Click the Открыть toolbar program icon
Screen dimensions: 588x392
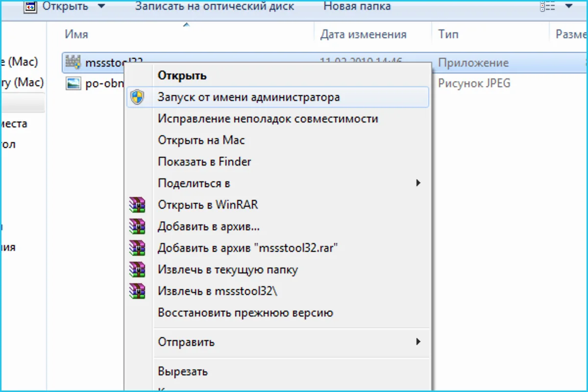point(30,6)
